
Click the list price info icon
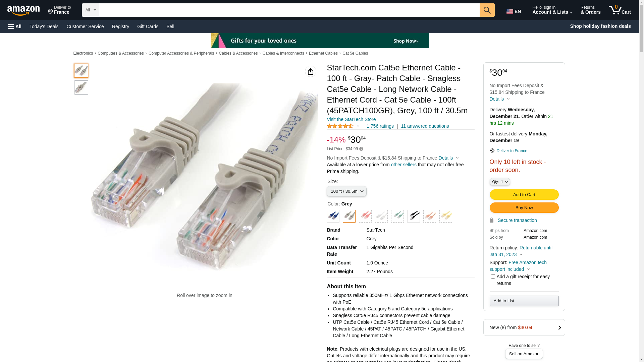(x=361, y=149)
